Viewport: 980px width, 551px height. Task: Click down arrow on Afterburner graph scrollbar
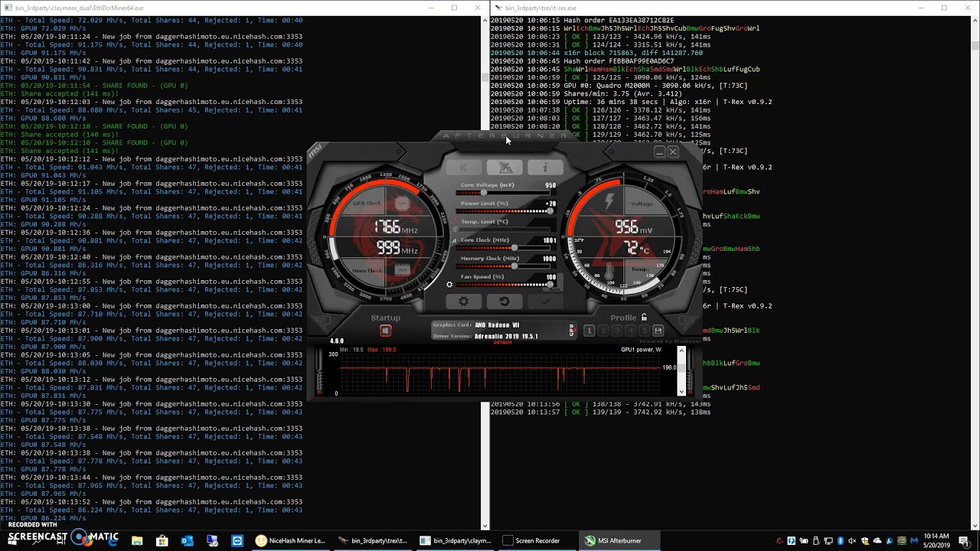(x=681, y=391)
